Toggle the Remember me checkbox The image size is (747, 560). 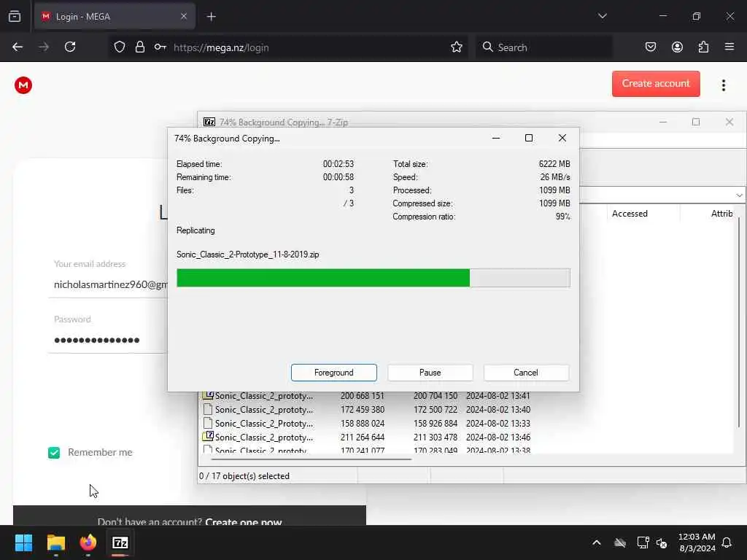click(x=54, y=452)
